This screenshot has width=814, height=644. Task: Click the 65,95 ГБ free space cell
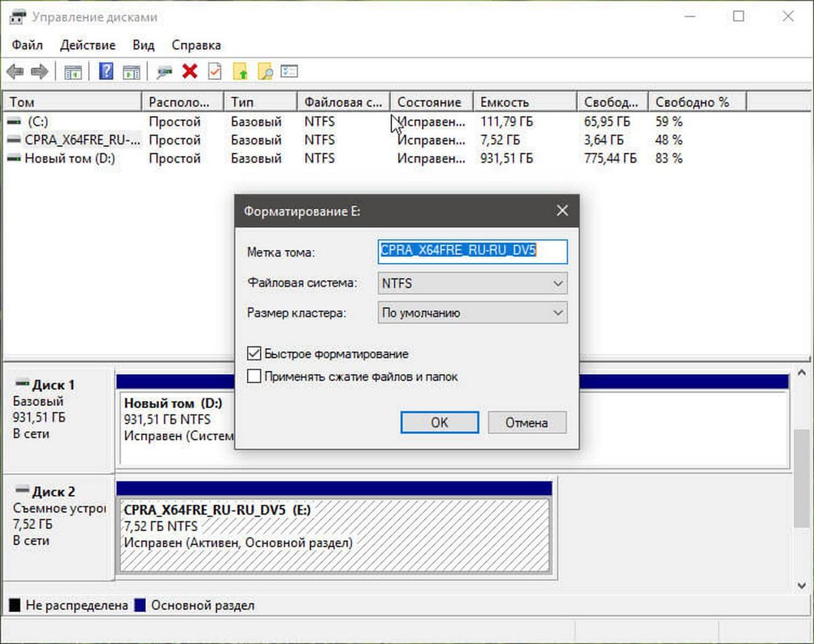[606, 122]
